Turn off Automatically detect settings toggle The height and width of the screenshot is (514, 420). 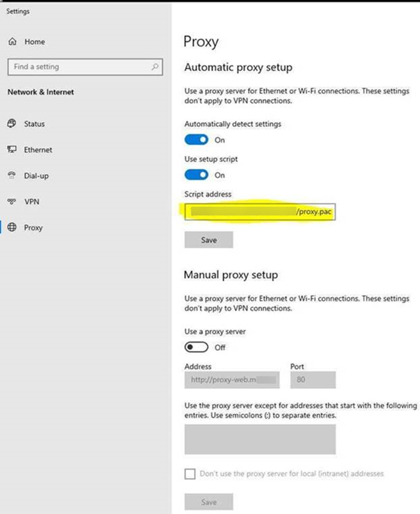196,140
